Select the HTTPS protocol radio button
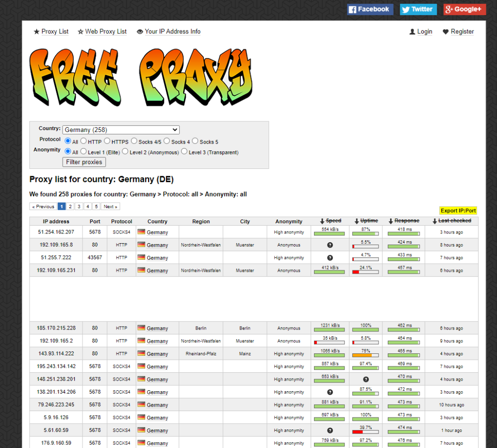The height and width of the screenshot is (448, 497). (107, 141)
